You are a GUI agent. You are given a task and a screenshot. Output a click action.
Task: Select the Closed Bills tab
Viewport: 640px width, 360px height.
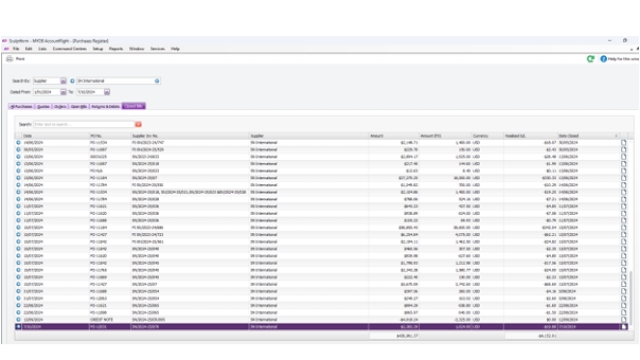coord(133,106)
